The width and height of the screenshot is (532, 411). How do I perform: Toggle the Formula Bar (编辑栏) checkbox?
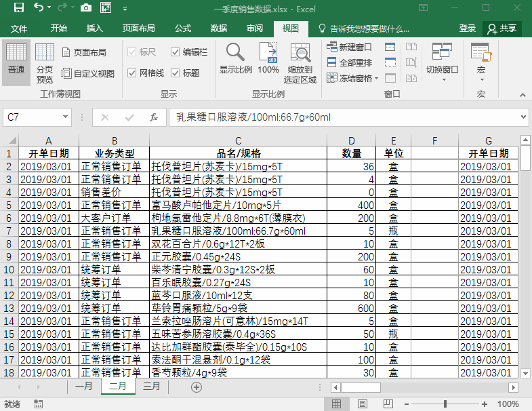click(x=176, y=52)
